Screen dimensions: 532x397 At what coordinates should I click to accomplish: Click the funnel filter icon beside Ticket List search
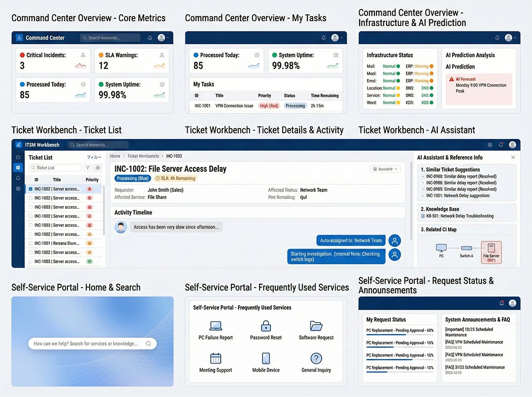pyautogui.click(x=88, y=167)
